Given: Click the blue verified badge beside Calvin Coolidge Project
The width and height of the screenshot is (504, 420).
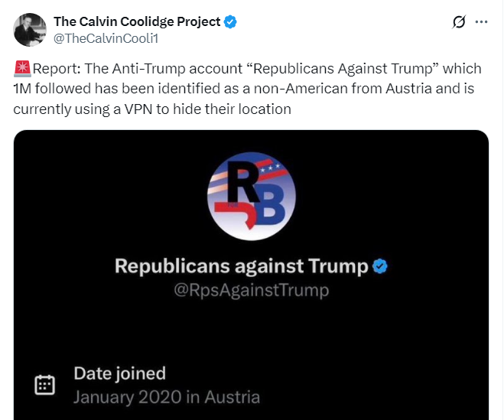Looking at the screenshot, I should coord(230,21).
